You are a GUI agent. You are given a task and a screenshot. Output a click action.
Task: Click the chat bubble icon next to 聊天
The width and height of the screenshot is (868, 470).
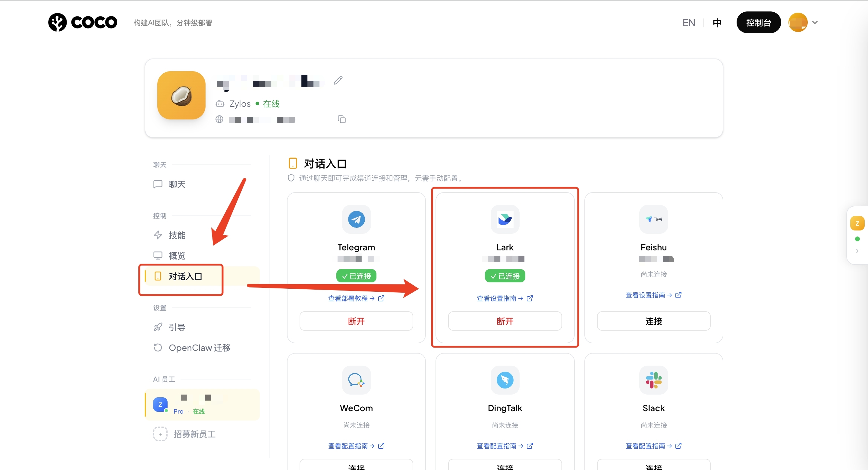(158, 184)
